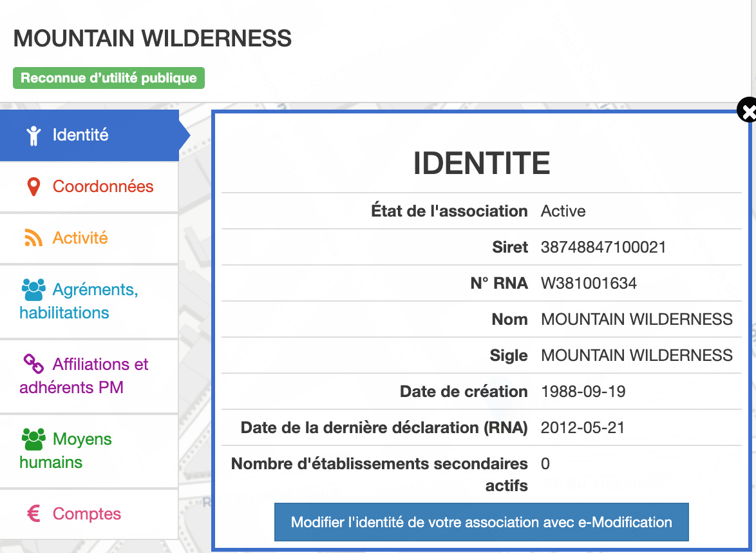The height and width of the screenshot is (553, 756).
Task: Click the Date de création label
Action: (464, 391)
